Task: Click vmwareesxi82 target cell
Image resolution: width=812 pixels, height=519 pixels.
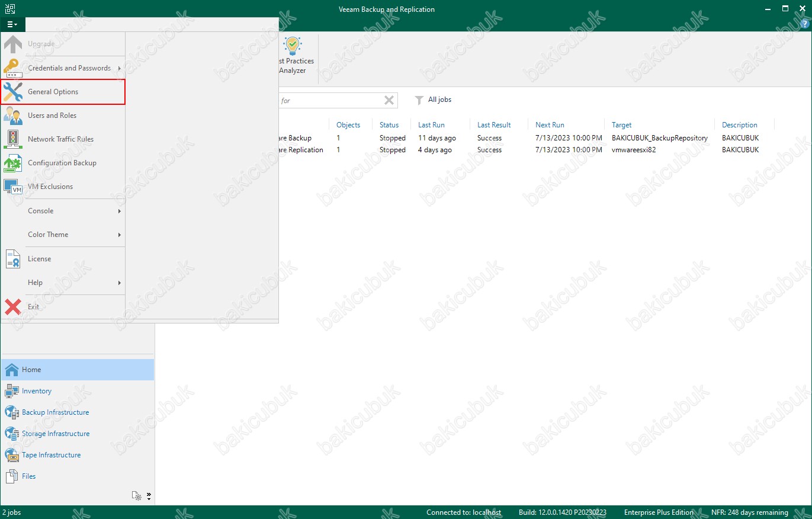Action: [634, 150]
